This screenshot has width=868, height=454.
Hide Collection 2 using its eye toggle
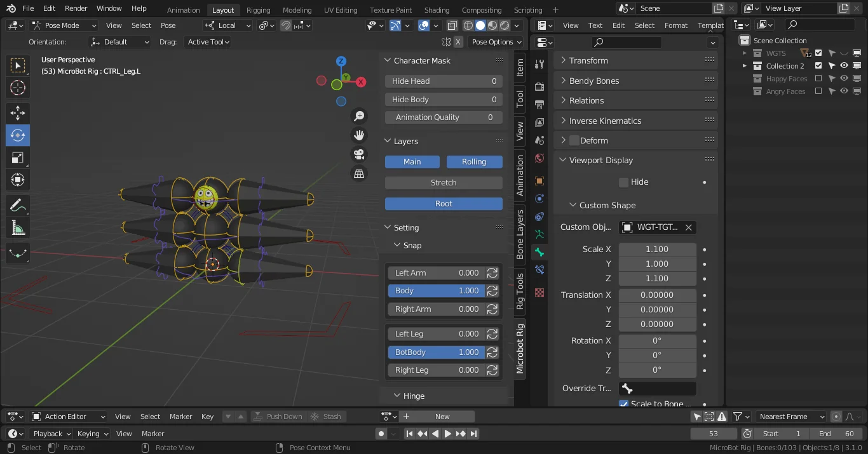pyautogui.click(x=844, y=65)
